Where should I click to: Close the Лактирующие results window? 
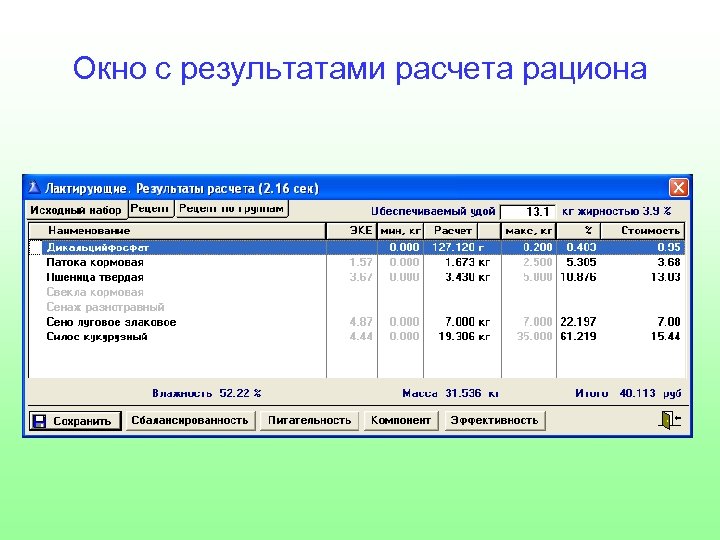pyautogui.click(x=678, y=187)
